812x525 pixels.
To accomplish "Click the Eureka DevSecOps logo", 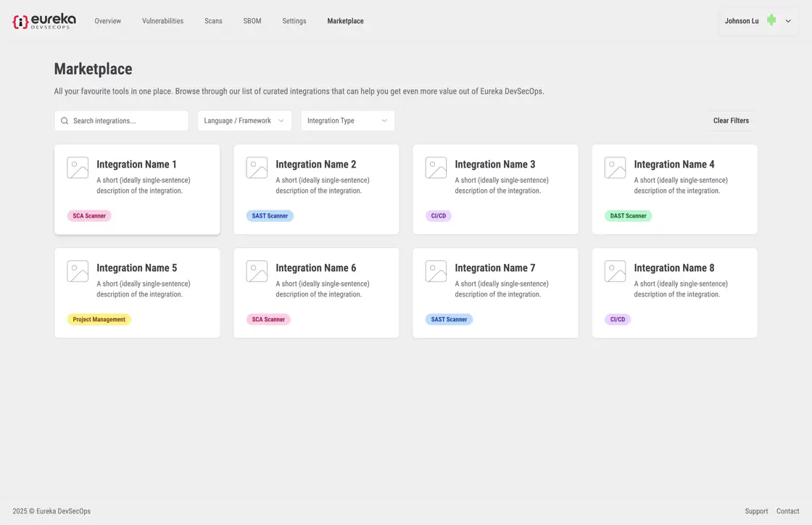I will 43,21.
